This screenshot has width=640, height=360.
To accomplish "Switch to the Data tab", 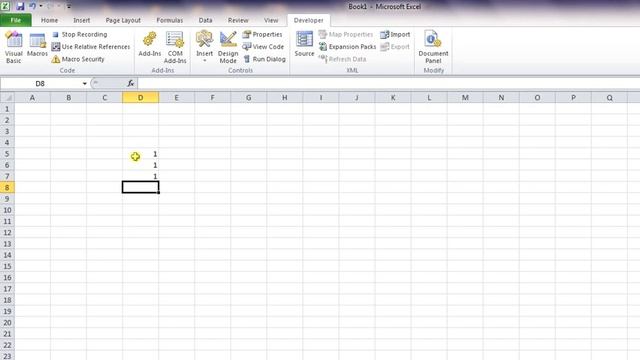I will click(x=205, y=20).
